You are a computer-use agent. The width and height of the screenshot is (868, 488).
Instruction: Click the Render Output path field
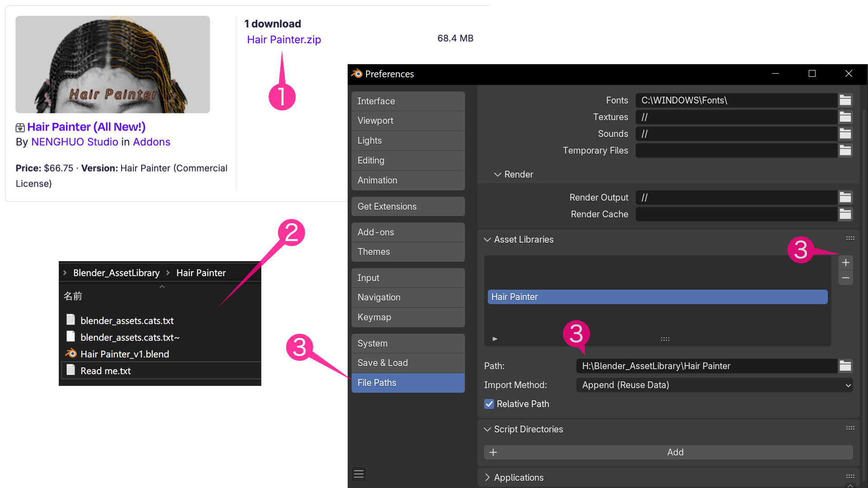[736, 197]
